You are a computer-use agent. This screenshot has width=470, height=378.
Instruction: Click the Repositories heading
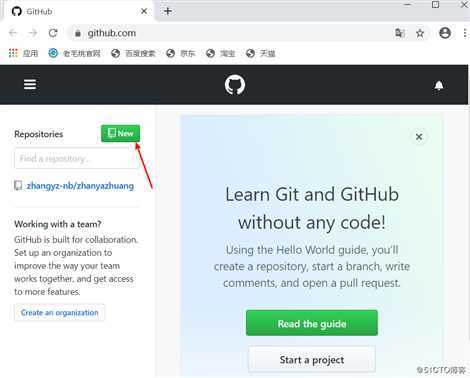tap(39, 134)
